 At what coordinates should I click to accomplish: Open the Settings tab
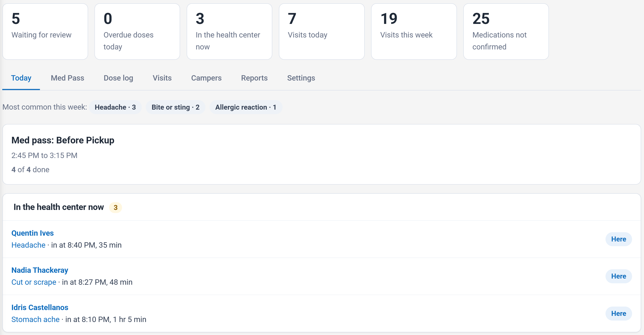(x=301, y=78)
